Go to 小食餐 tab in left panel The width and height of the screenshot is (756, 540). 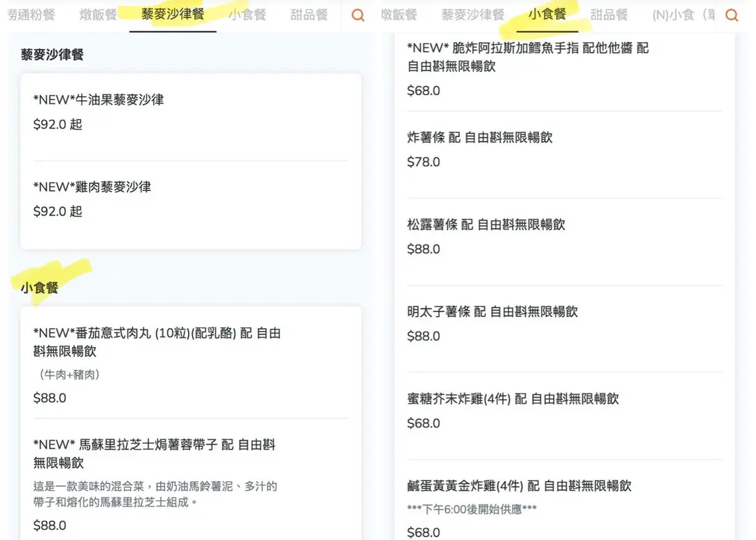tap(247, 15)
